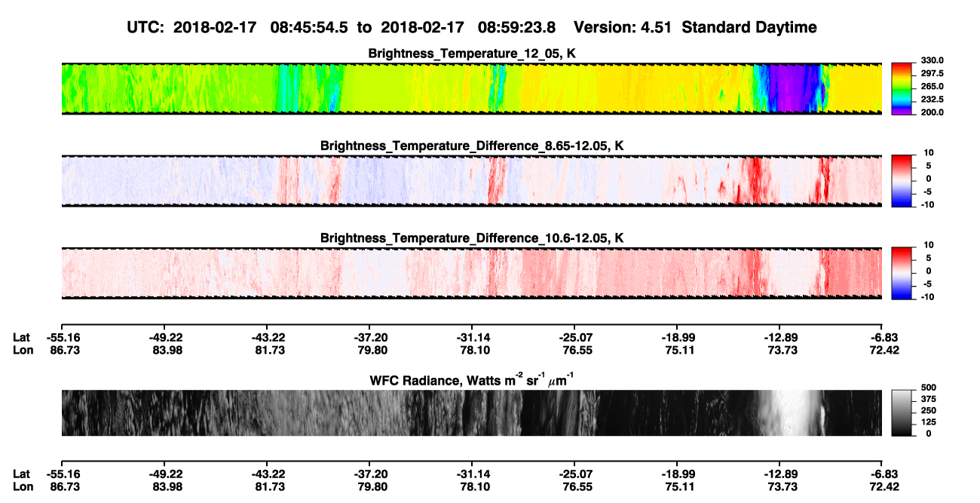
Task: Click the 250 label on the WFC Radiance colorbar
Action: pyautogui.click(x=929, y=410)
